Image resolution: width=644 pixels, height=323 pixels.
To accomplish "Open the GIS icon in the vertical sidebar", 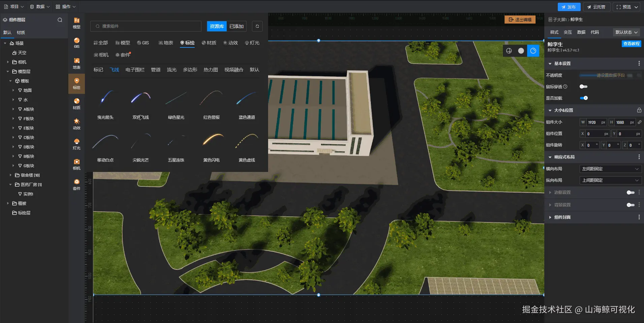I will (76, 43).
